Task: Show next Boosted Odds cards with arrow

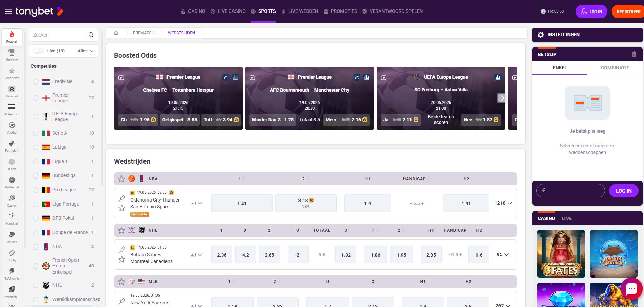Action: (502, 98)
